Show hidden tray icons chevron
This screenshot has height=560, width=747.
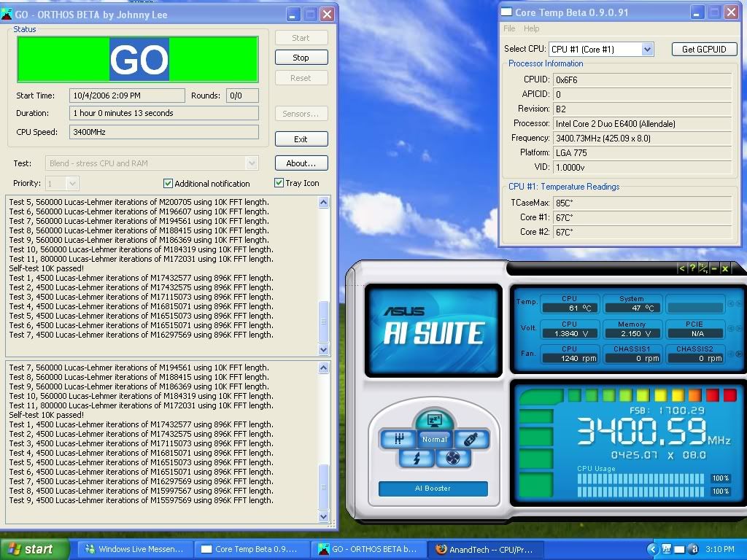tap(651, 549)
